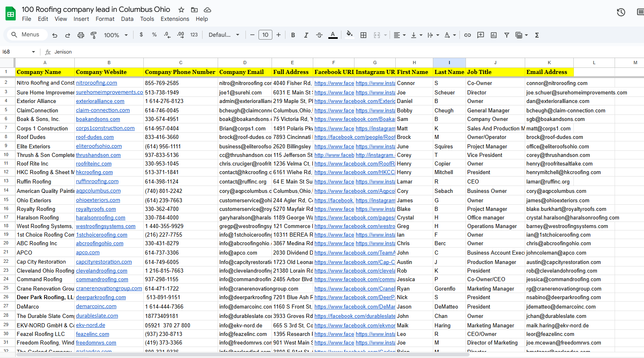This screenshot has width=644, height=358.
Task: Click the insert link icon
Action: point(468,35)
